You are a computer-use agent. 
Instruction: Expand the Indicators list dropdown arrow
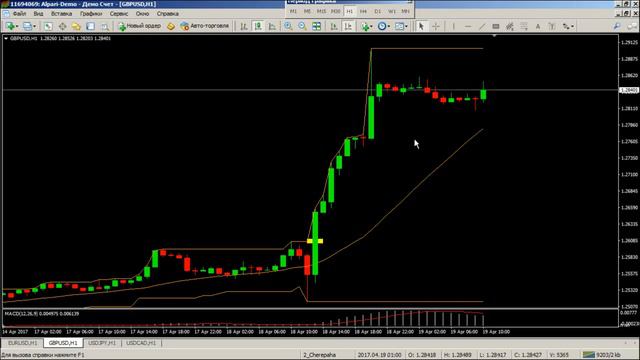point(371,27)
